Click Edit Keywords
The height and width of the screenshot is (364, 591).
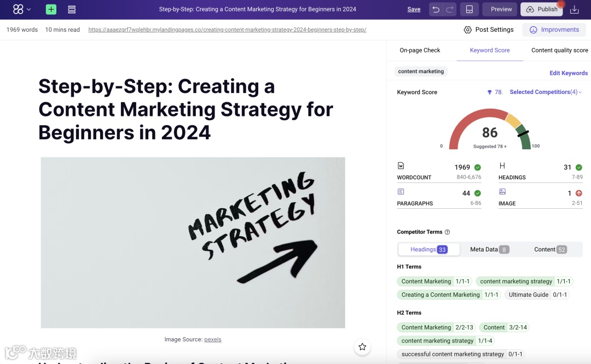click(x=569, y=73)
